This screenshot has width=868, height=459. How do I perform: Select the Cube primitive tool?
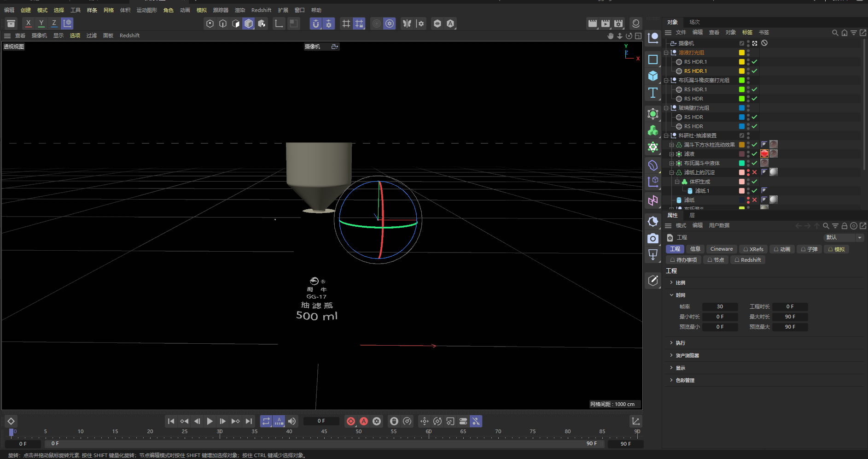[x=652, y=76]
